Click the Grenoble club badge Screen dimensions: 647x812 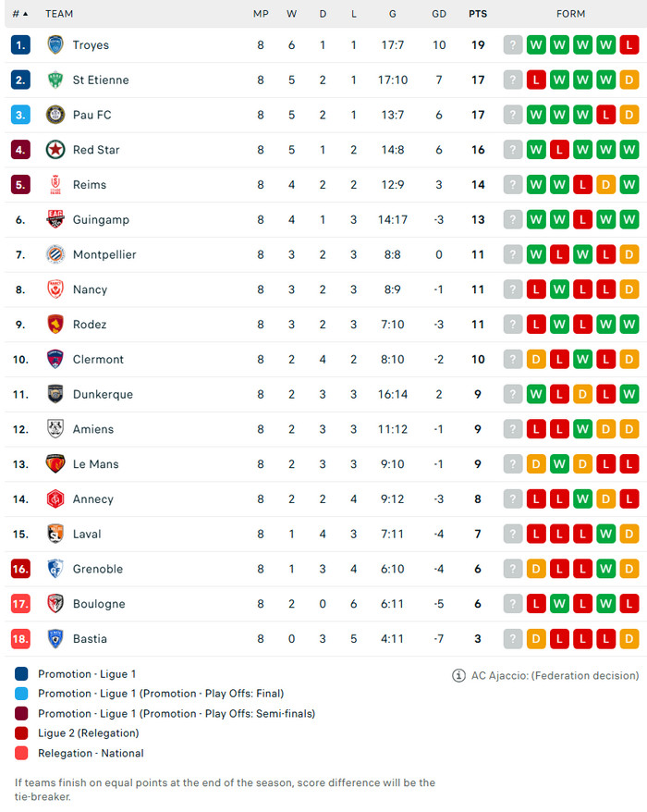pos(55,569)
